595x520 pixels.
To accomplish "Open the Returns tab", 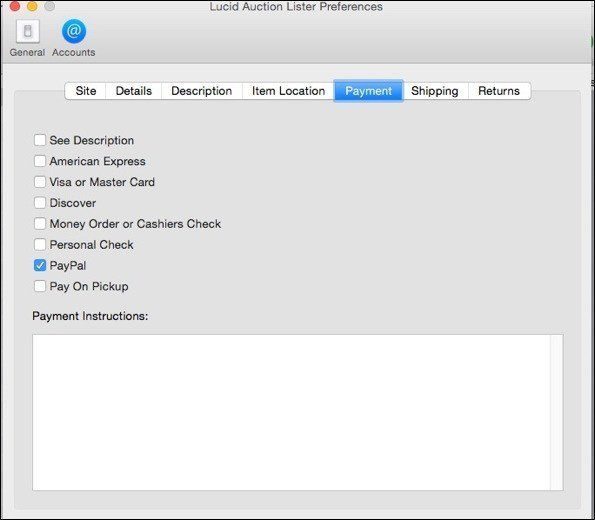I will pos(499,91).
